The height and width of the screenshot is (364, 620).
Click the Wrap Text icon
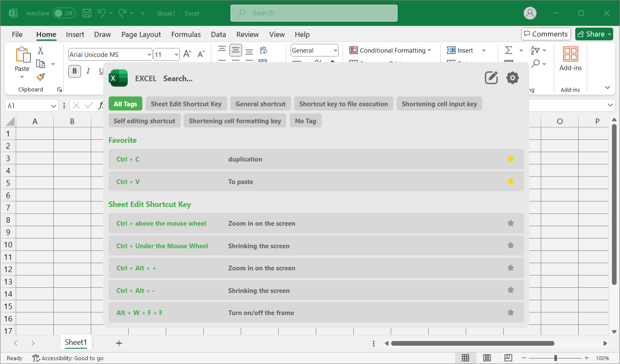(x=263, y=50)
